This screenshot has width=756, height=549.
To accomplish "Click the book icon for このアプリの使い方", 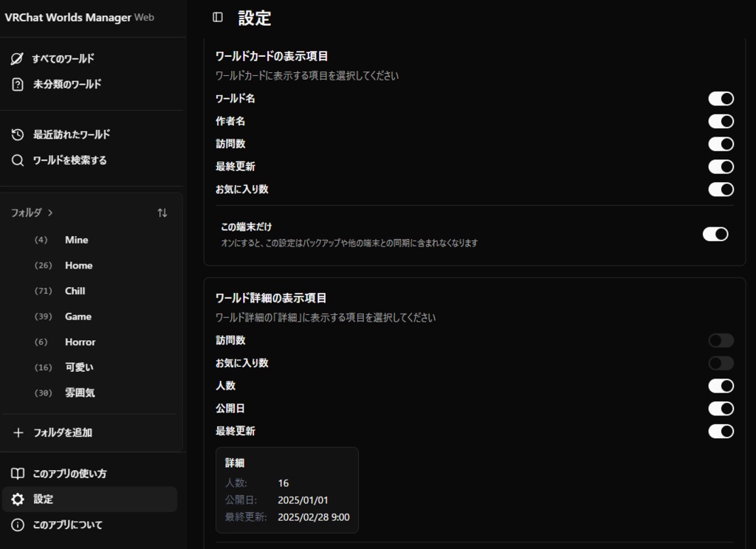I will [18, 474].
